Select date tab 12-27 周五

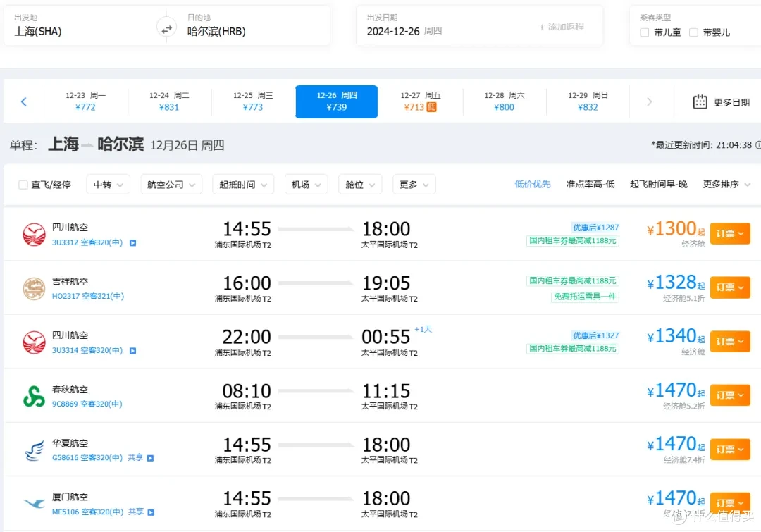(420, 101)
